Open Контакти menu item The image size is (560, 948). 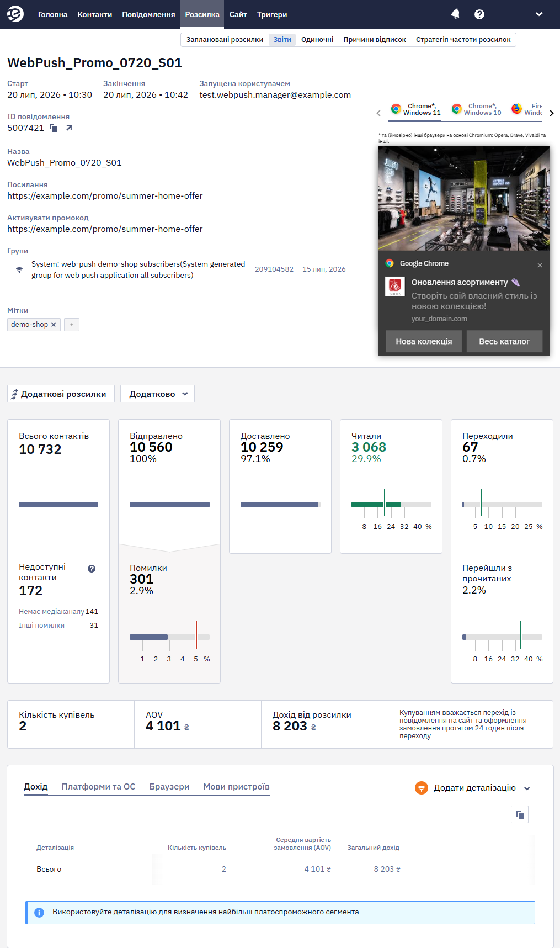pos(95,14)
